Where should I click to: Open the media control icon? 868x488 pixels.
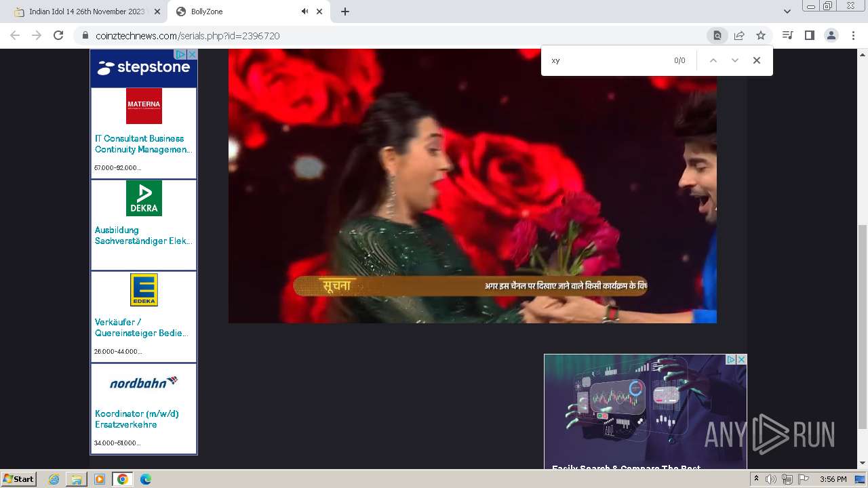pyautogui.click(x=787, y=35)
